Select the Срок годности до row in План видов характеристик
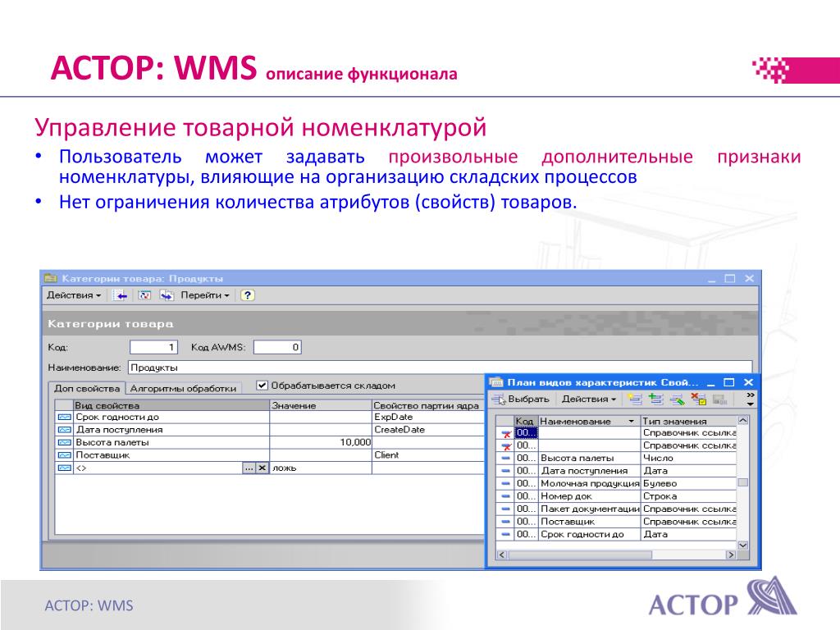 [x=616, y=534]
